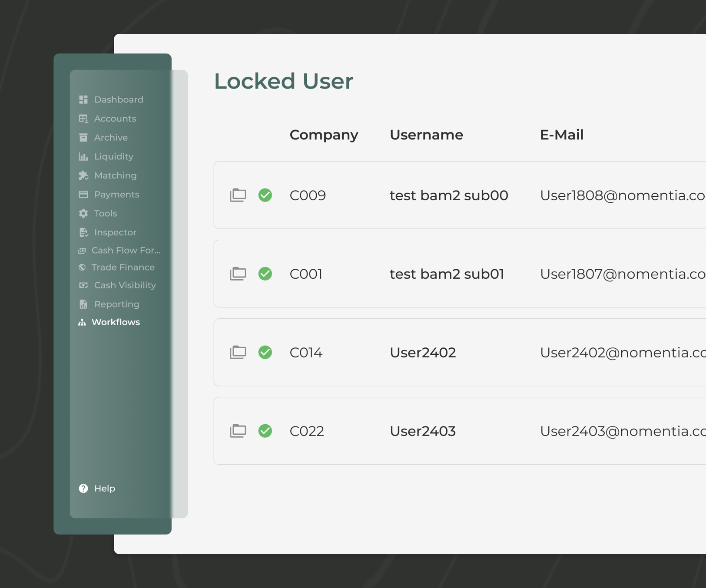
Task: Toggle status checkmark for User2403
Action: pos(265,431)
